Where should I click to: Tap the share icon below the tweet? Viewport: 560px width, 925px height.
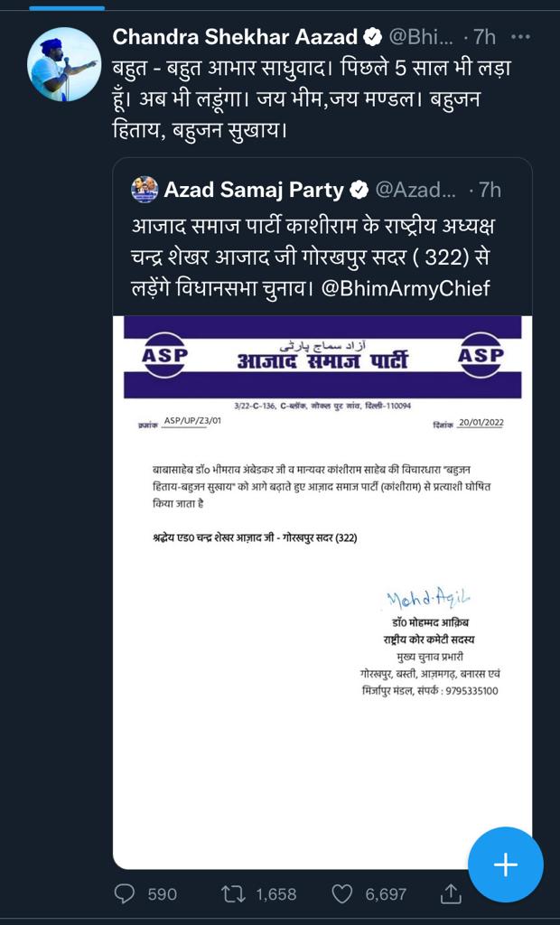450,893
